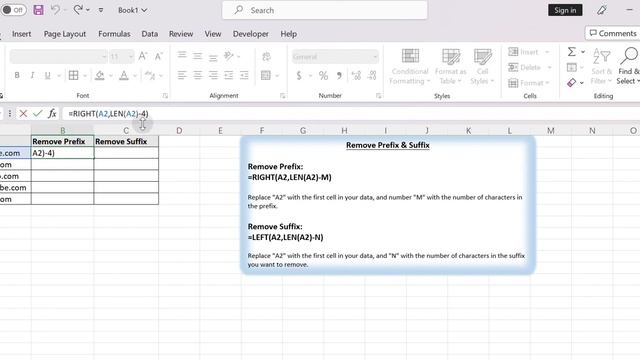
Task: Click the Align Left icon
Action: click(x=182, y=75)
